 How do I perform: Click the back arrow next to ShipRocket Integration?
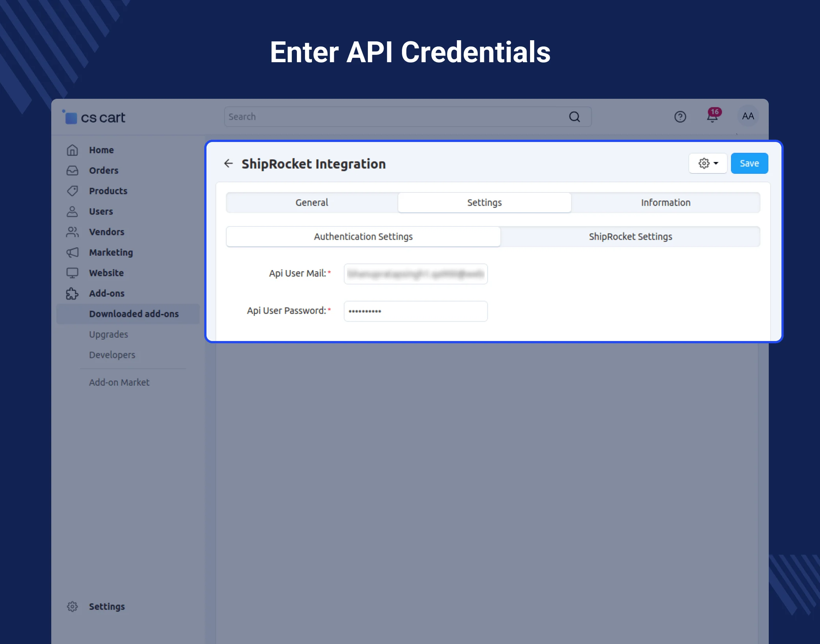pos(228,163)
